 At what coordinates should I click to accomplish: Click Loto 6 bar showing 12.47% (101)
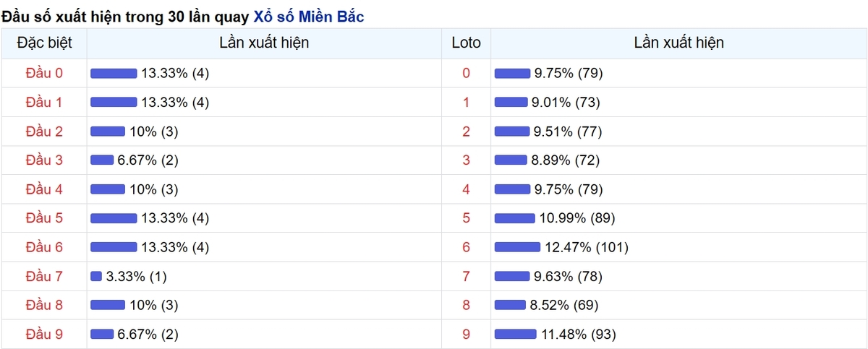pyautogui.click(x=517, y=247)
